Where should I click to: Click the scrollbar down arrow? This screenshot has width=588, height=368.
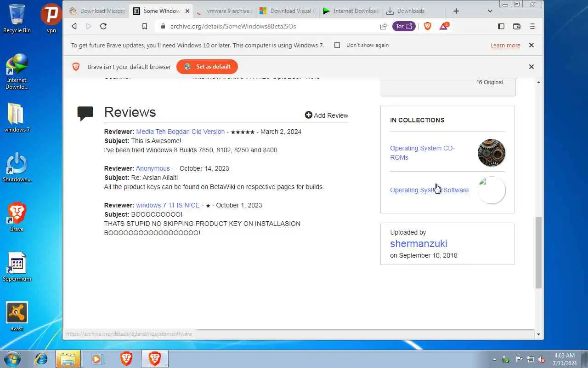pos(538,334)
